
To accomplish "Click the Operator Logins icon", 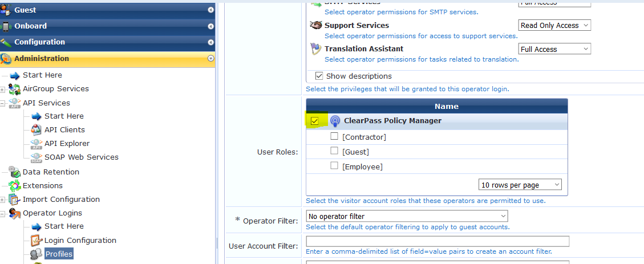I will 15,213.
